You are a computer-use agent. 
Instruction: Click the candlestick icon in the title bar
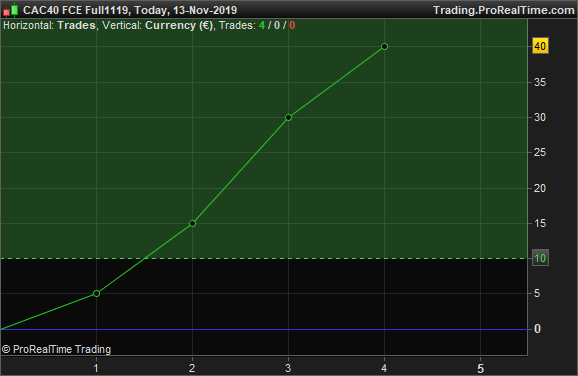coord(10,10)
